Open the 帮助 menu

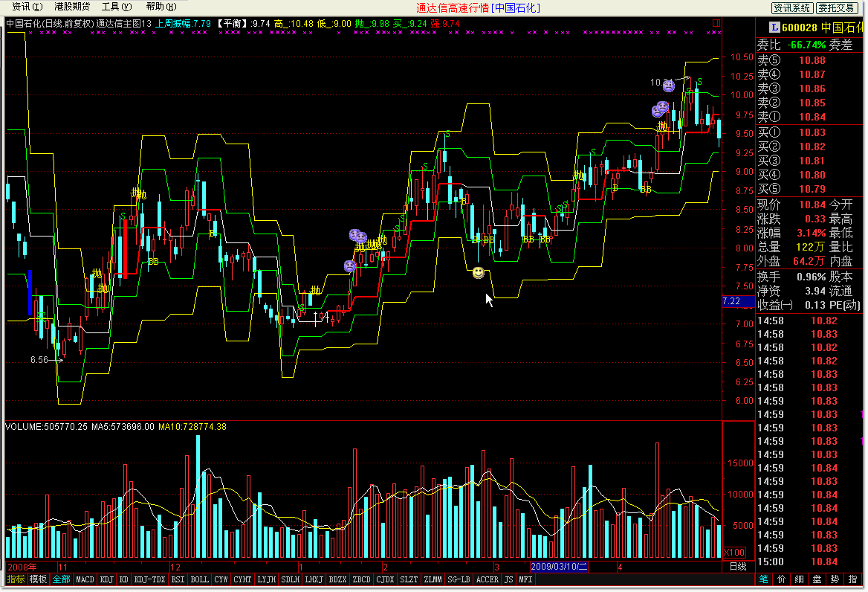(x=161, y=7)
